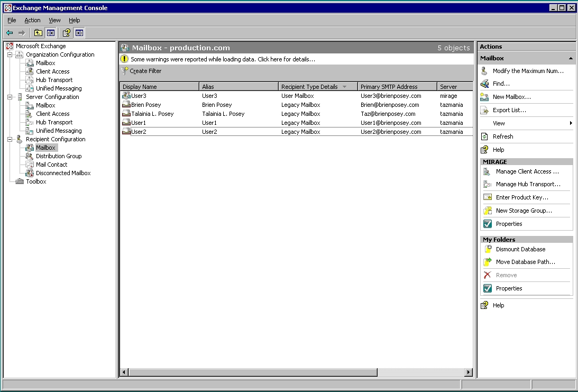Image resolution: width=578 pixels, height=392 pixels.
Task: Click the Create Filter funnel icon
Action: 125,71
